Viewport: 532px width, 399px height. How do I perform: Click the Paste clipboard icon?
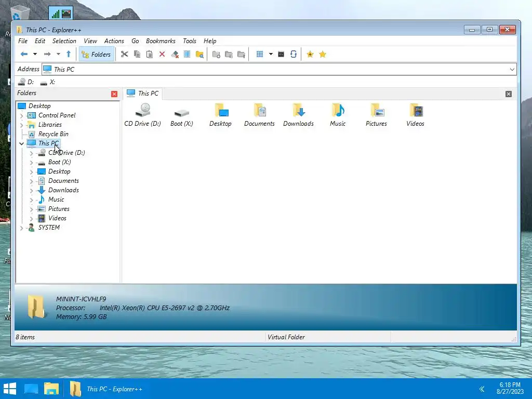pos(149,54)
